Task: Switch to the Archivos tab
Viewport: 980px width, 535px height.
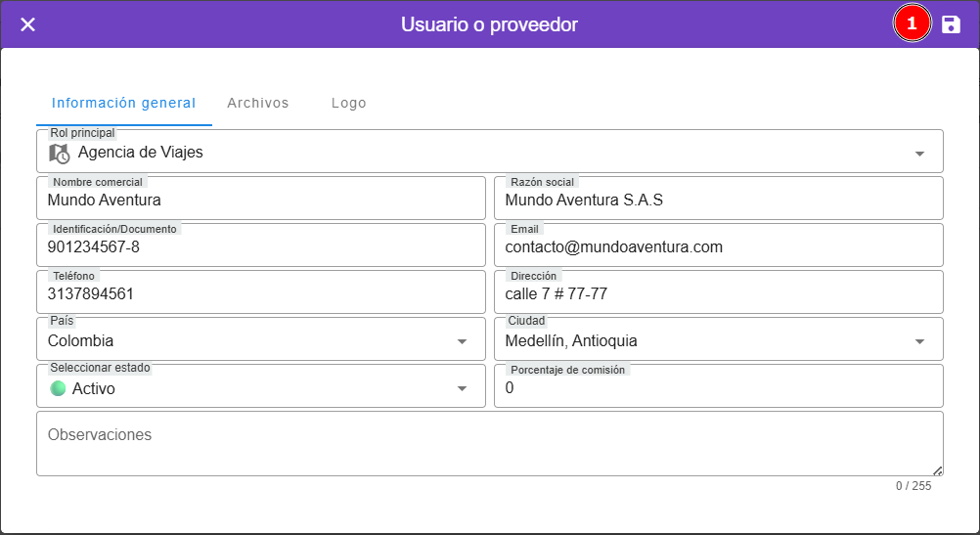Action: 258,103
